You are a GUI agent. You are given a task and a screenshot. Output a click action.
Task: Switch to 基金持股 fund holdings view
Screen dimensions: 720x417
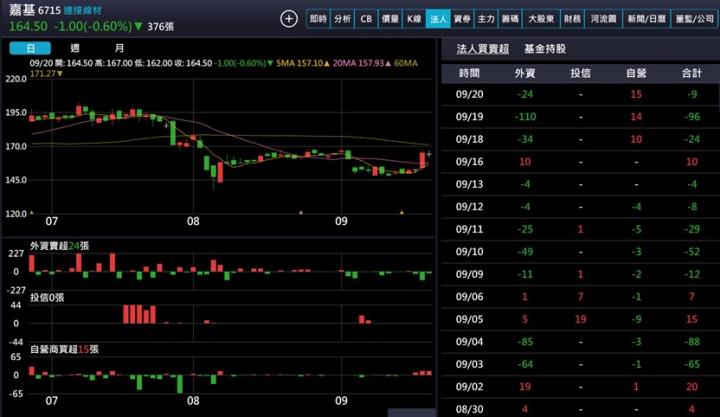tap(545, 48)
